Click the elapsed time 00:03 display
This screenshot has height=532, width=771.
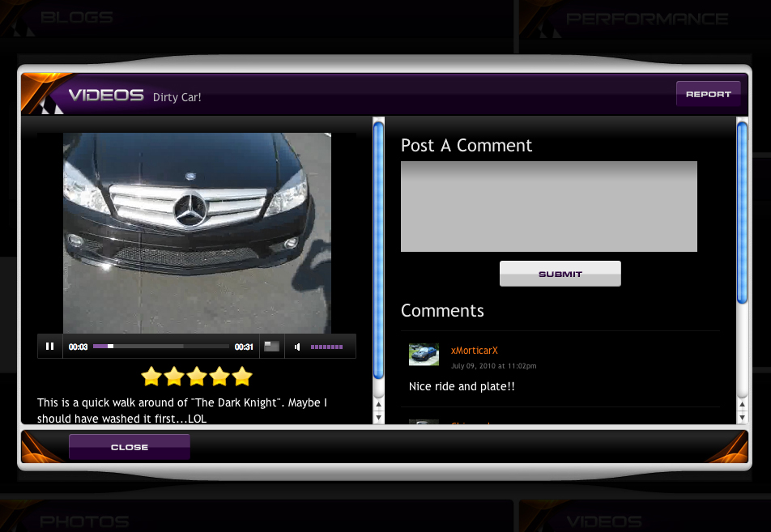[78, 347]
